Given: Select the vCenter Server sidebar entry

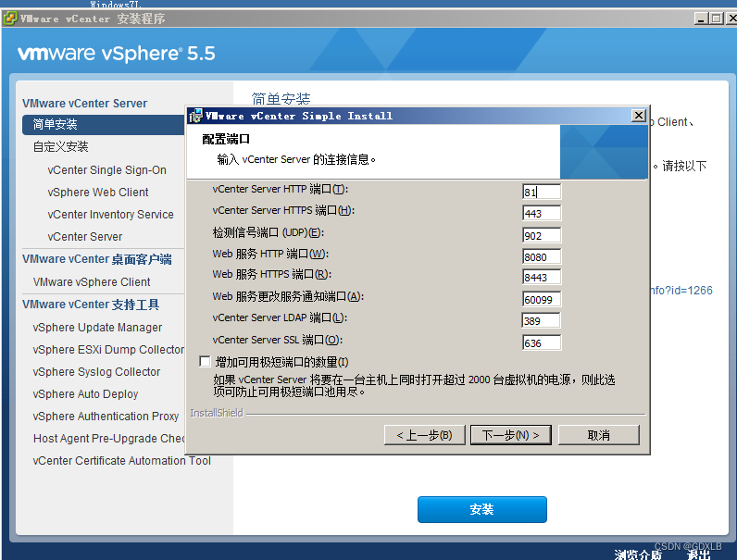Looking at the screenshot, I should [x=84, y=237].
